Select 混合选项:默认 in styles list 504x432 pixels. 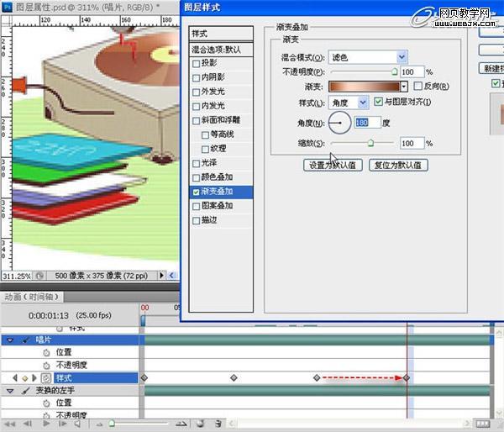(x=220, y=49)
